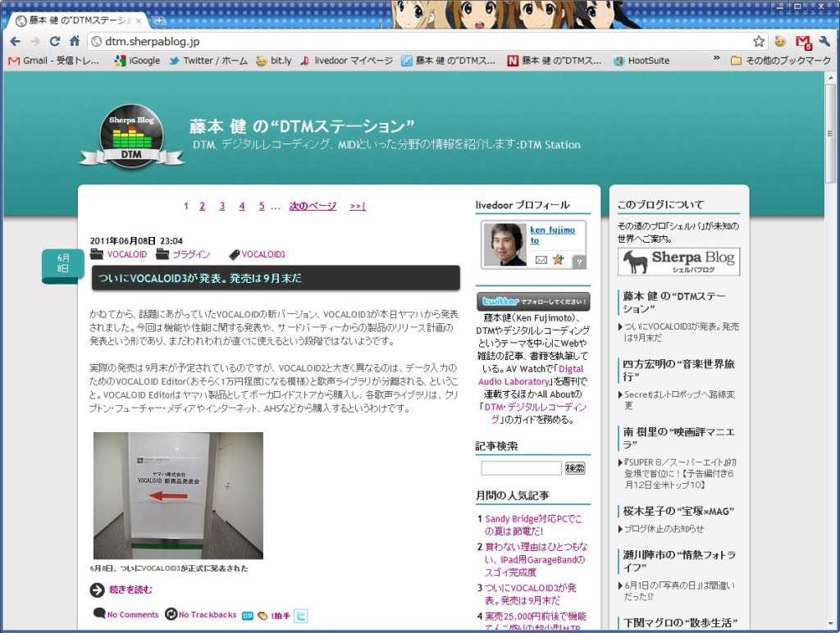
Task: Go to page 3 in pagination
Action: click(x=221, y=206)
